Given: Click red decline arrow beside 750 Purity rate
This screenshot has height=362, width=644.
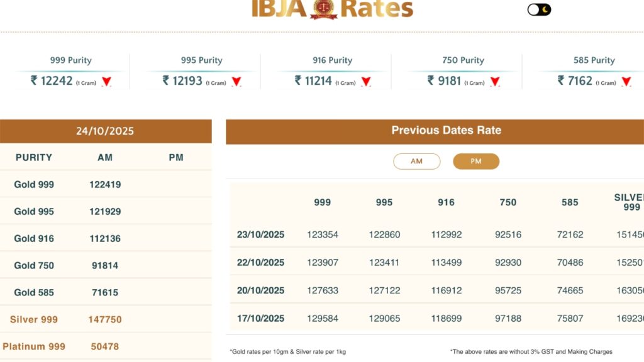Looking at the screenshot, I should click(495, 82).
